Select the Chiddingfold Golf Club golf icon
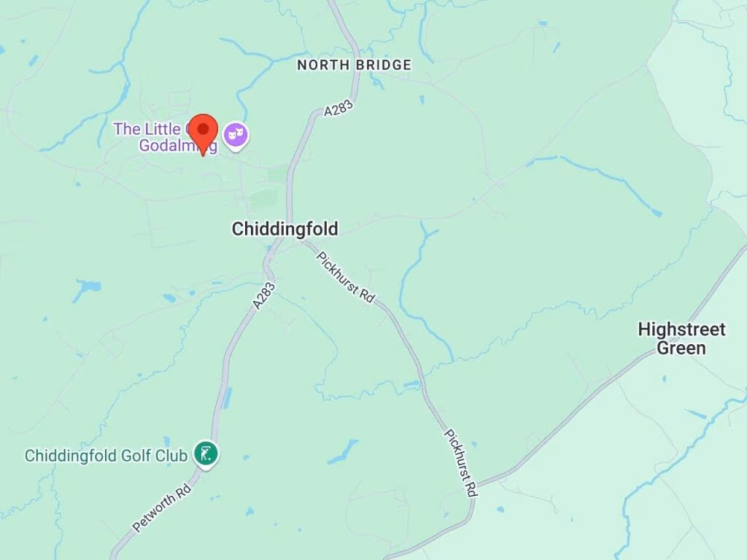Screen dimensions: 747x560 pos(206,454)
